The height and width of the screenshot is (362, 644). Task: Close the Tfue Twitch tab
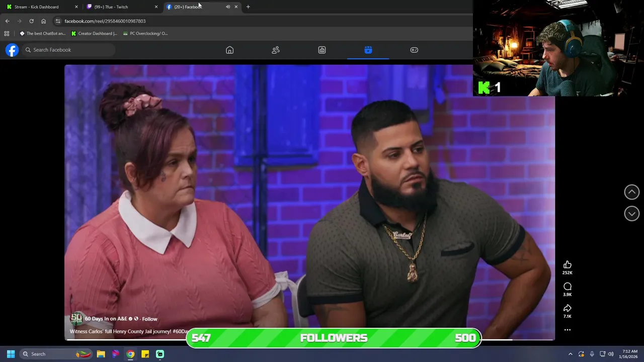[156, 7]
